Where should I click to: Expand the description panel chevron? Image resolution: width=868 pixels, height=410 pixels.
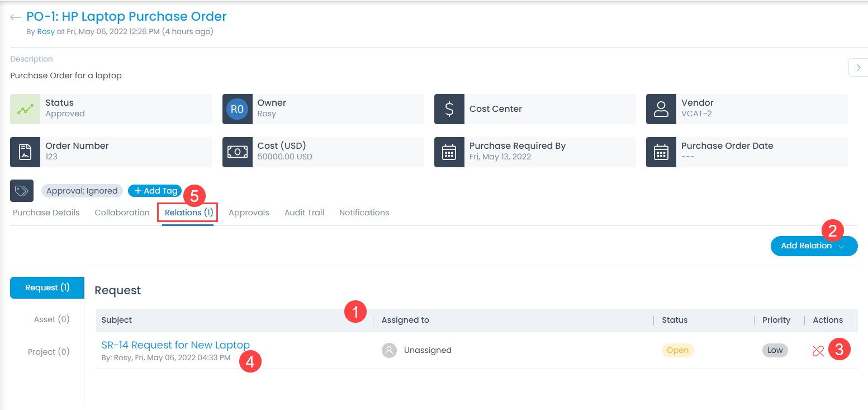[x=858, y=67]
